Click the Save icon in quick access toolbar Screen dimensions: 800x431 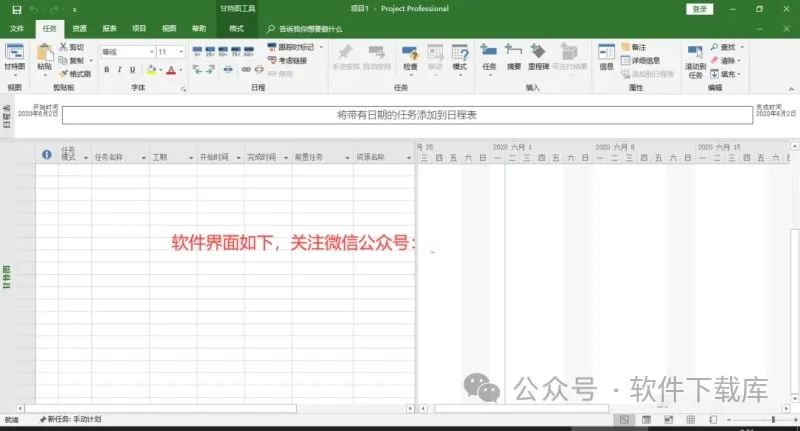[16, 9]
